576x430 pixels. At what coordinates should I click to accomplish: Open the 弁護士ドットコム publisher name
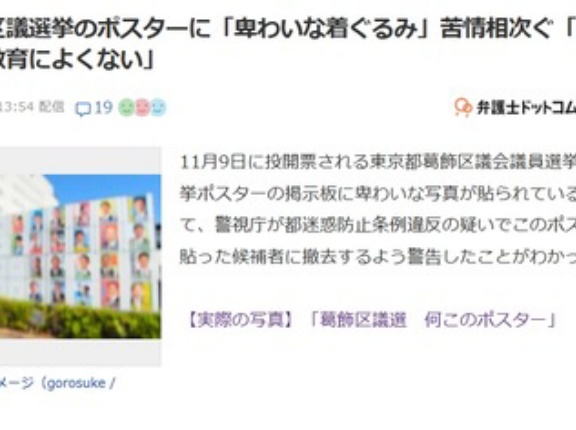[526, 108]
